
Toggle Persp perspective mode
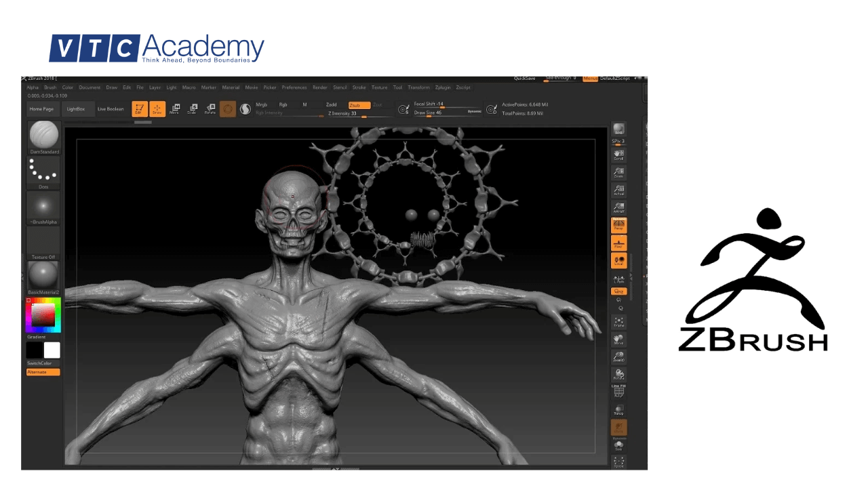tap(618, 226)
